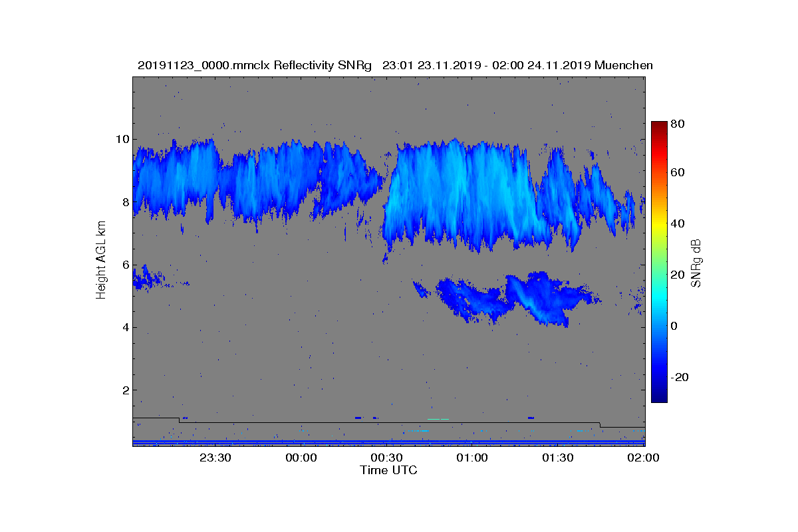
Task: Click the 'SNRg dB' colorbar label
Action: pyautogui.click(x=696, y=264)
